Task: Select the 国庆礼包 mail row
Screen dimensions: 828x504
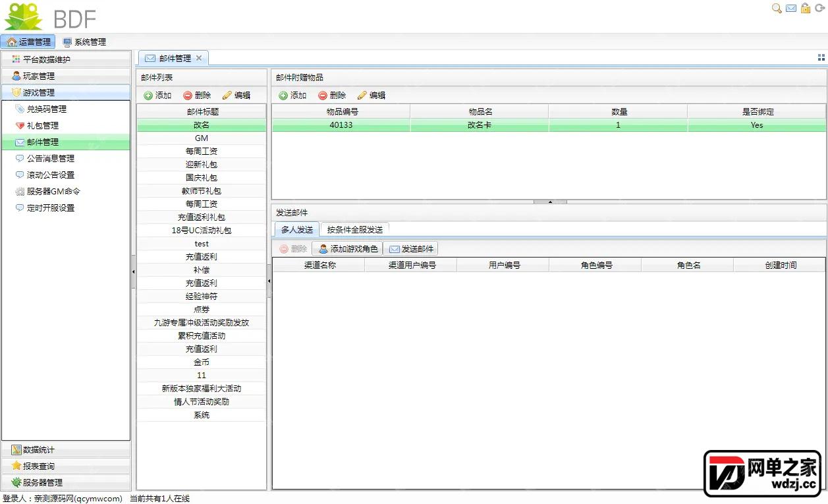Action: pos(202,178)
